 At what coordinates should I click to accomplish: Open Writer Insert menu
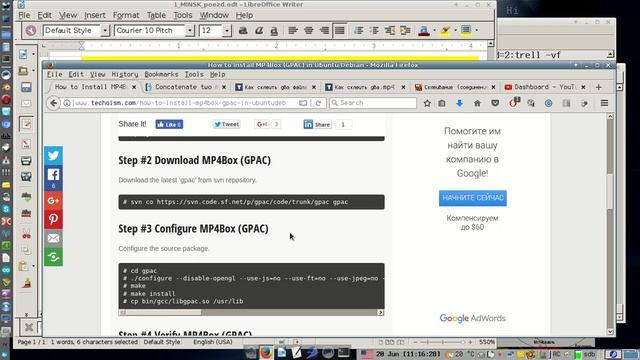coord(95,15)
